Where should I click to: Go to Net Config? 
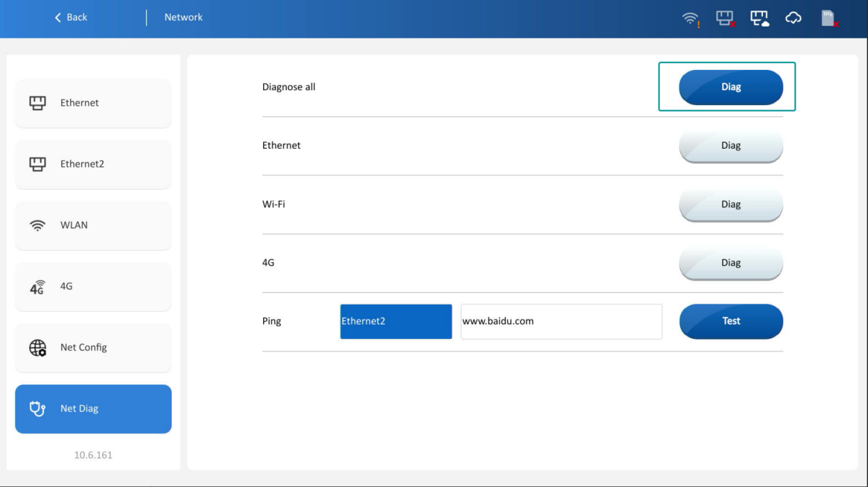(93, 347)
